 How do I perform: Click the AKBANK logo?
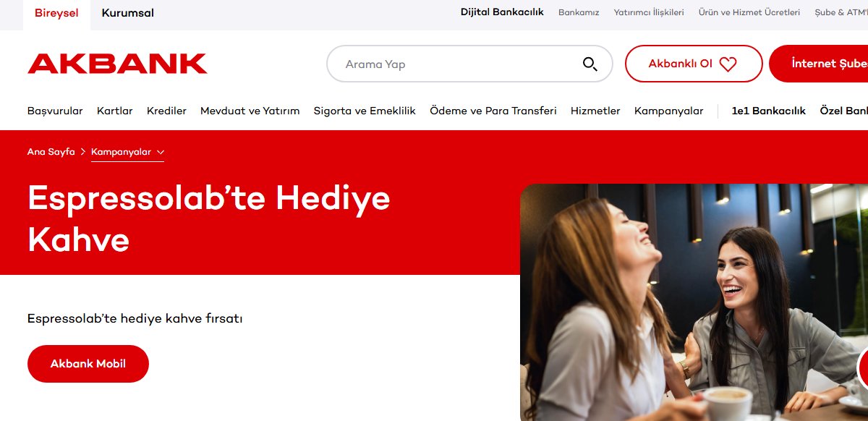click(x=117, y=64)
